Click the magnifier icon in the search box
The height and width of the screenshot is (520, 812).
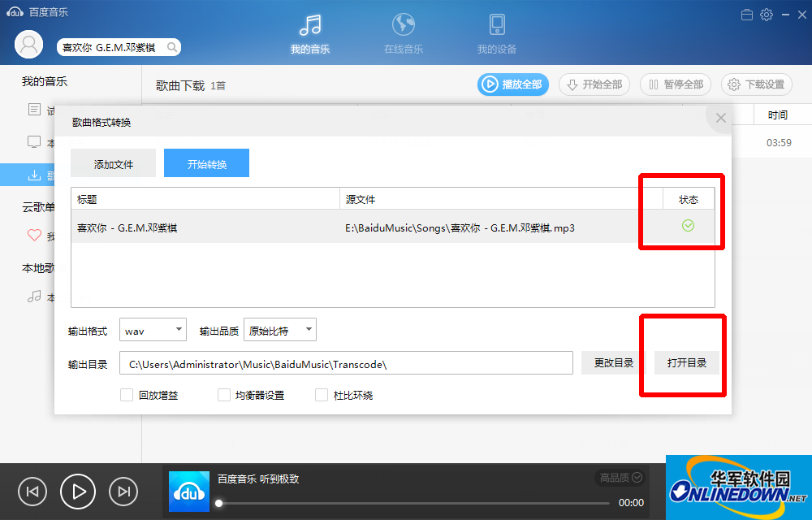(x=171, y=47)
